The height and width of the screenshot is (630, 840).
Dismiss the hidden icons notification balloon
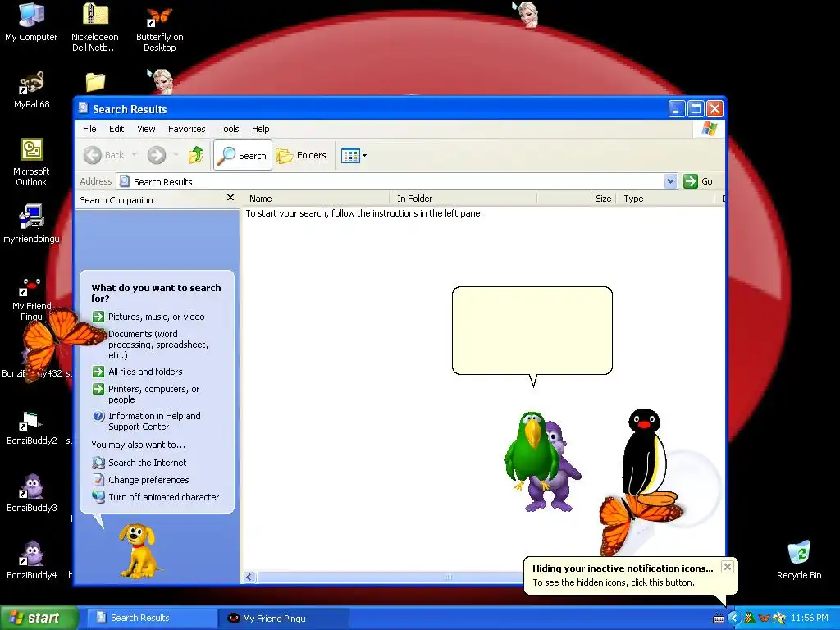(x=727, y=567)
